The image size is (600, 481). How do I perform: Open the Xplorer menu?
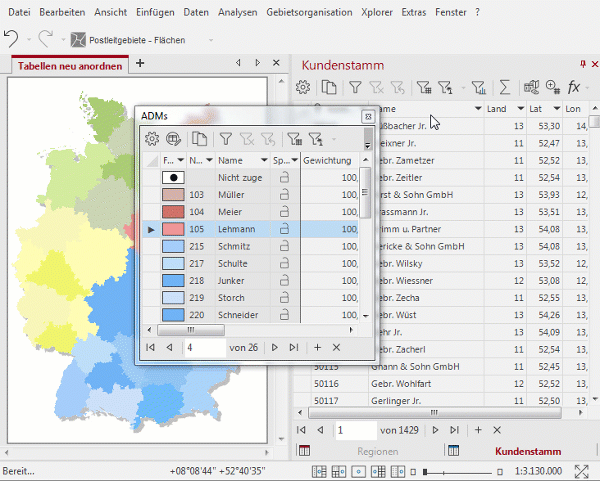tap(377, 12)
